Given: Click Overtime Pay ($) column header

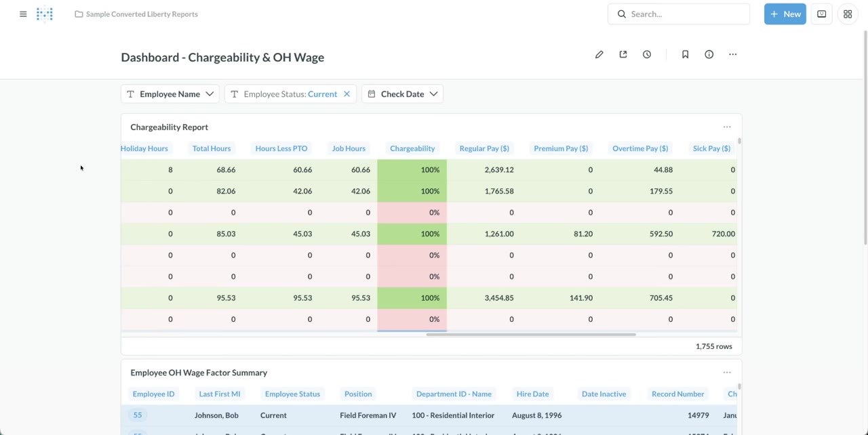Looking at the screenshot, I should [x=640, y=148].
